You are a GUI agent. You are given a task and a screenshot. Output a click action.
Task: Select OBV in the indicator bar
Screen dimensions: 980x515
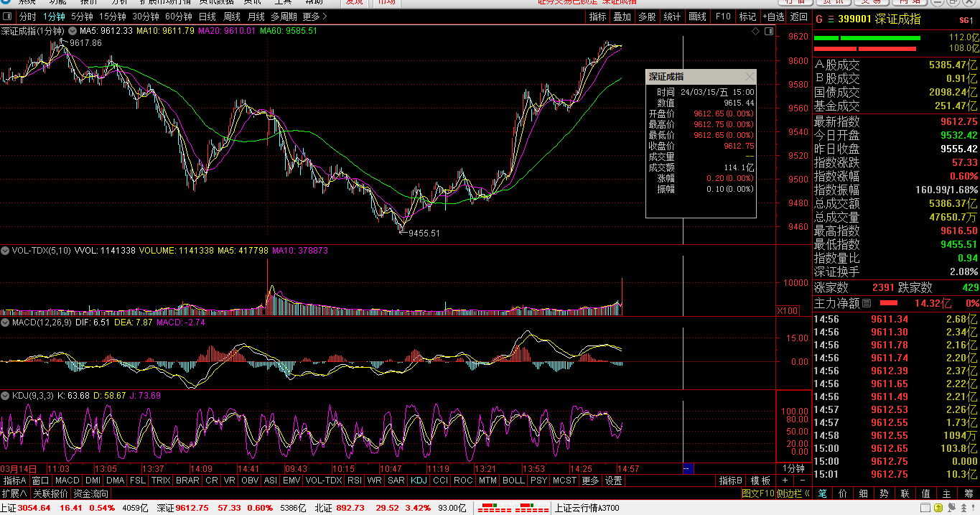[x=250, y=481]
